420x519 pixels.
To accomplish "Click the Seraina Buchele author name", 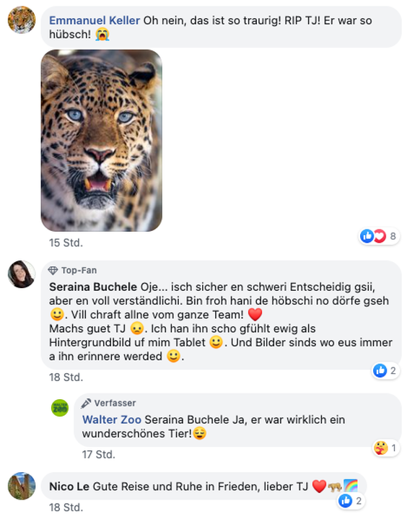I will pos(93,287).
